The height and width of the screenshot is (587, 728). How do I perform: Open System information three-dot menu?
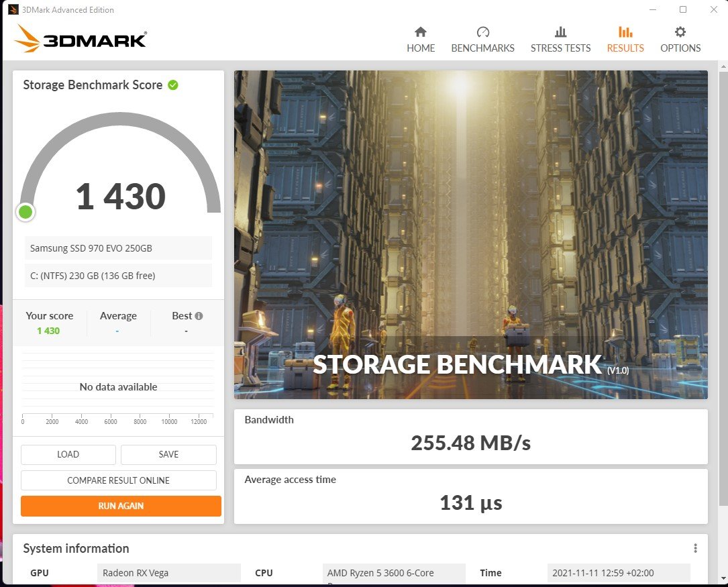(695, 548)
